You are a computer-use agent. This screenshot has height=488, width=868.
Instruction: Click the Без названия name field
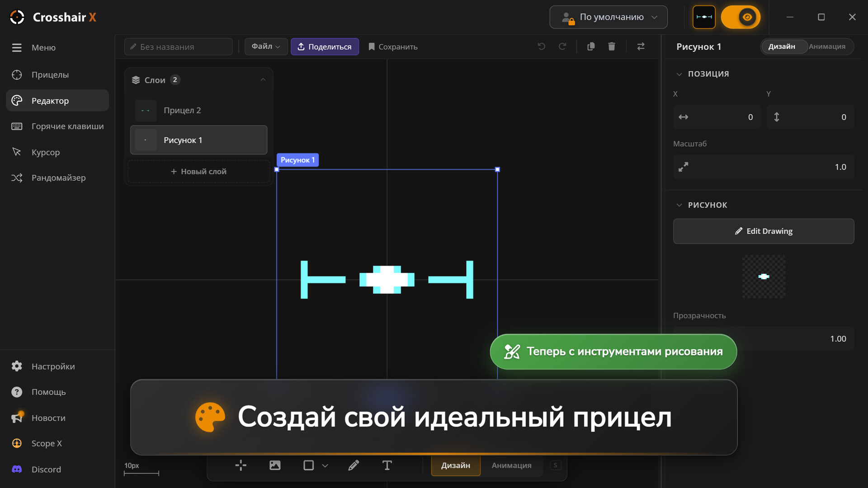[x=179, y=47]
